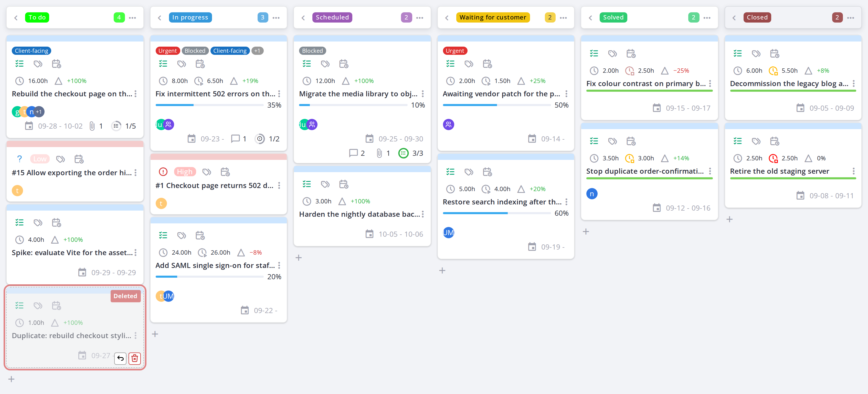Open the Solved column options menu
Viewport: 868px width, 394px height.
707,17
